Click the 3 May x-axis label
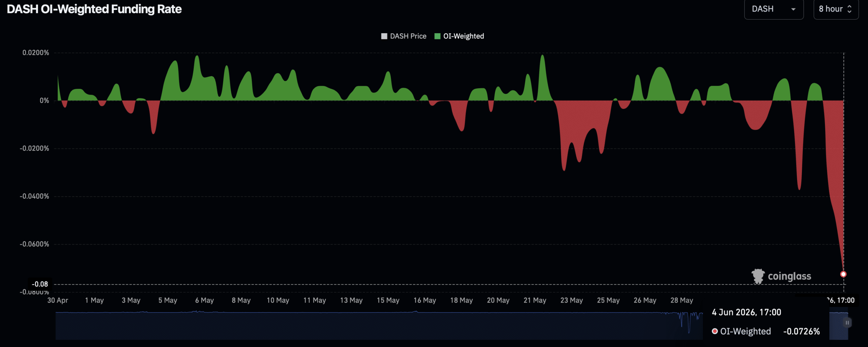 (x=131, y=300)
